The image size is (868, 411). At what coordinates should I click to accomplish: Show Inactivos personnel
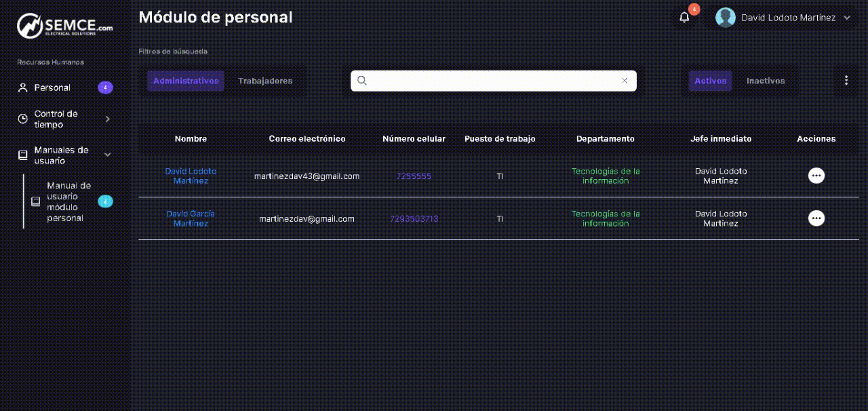click(766, 81)
